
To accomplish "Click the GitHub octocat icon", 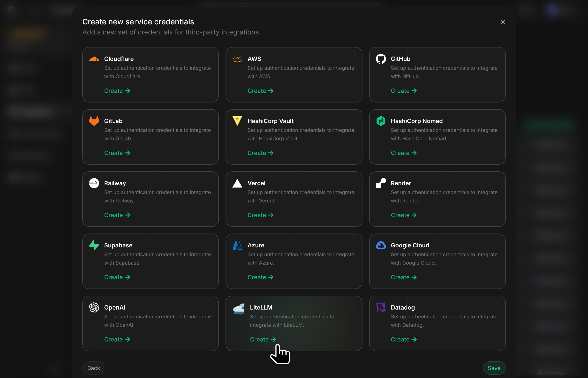I will click(381, 59).
